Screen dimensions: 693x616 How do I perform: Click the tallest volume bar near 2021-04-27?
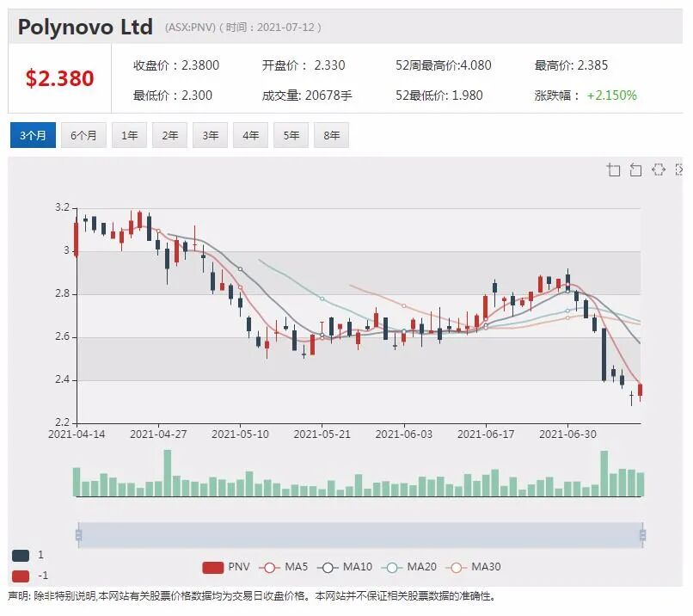[x=168, y=473]
